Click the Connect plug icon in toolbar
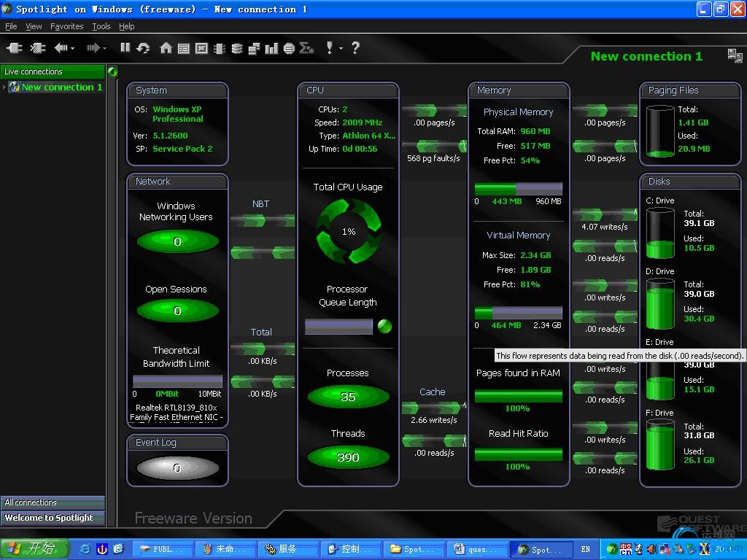Image resolution: width=747 pixels, height=560 pixels. pyautogui.click(x=14, y=47)
